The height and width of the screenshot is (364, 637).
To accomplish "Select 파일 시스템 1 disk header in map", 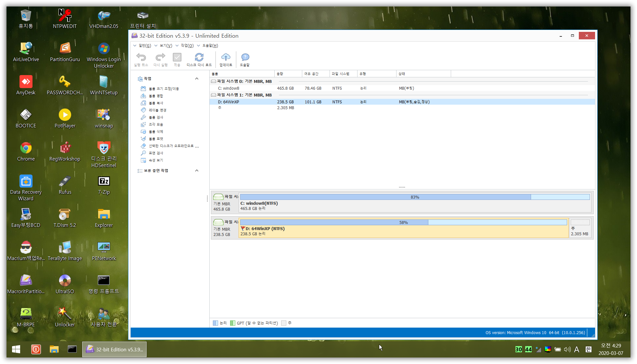I will tap(225, 228).
